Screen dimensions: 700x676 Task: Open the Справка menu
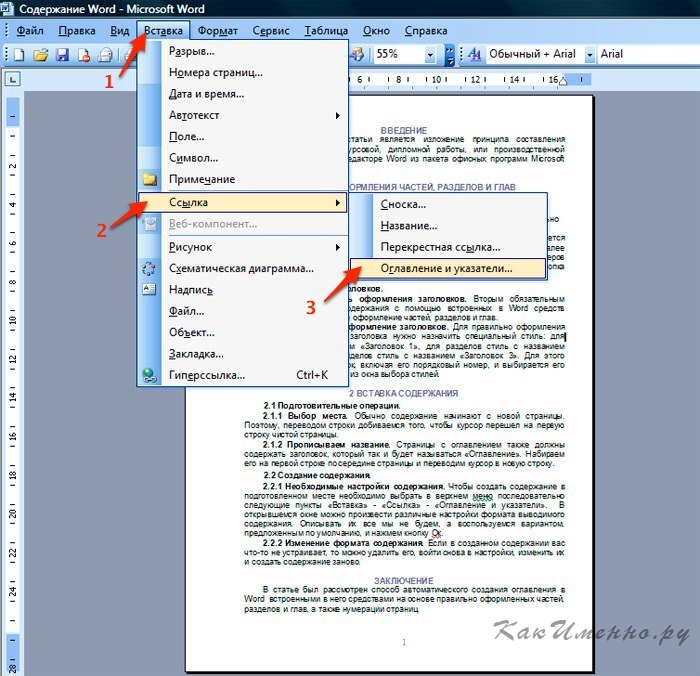(x=426, y=31)
